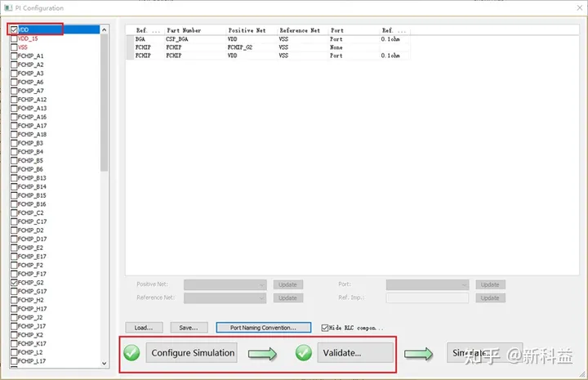
Task: Click the net list scrollbar thumb
Action: click(x=105, y=103)
